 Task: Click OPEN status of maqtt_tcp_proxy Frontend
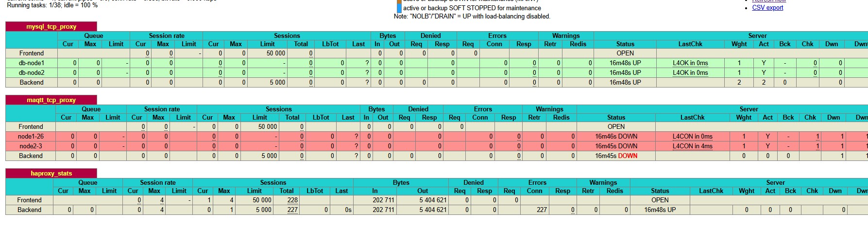pos(616,127)
